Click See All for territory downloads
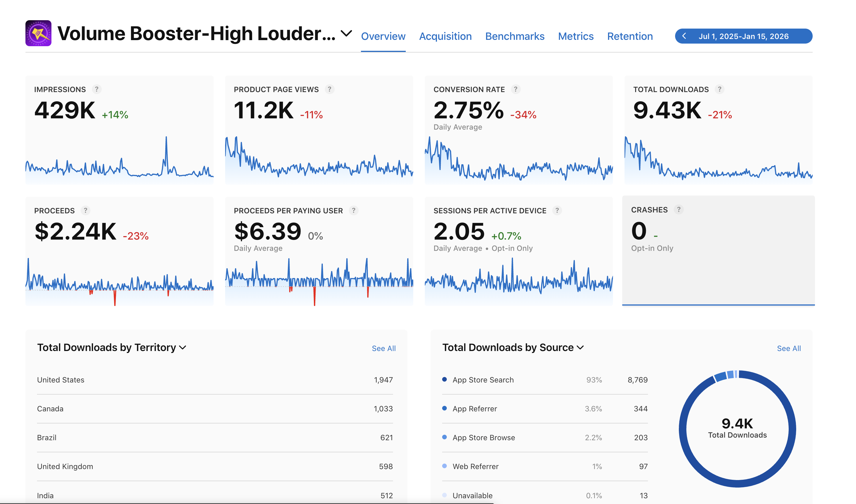 coord(383,348)
